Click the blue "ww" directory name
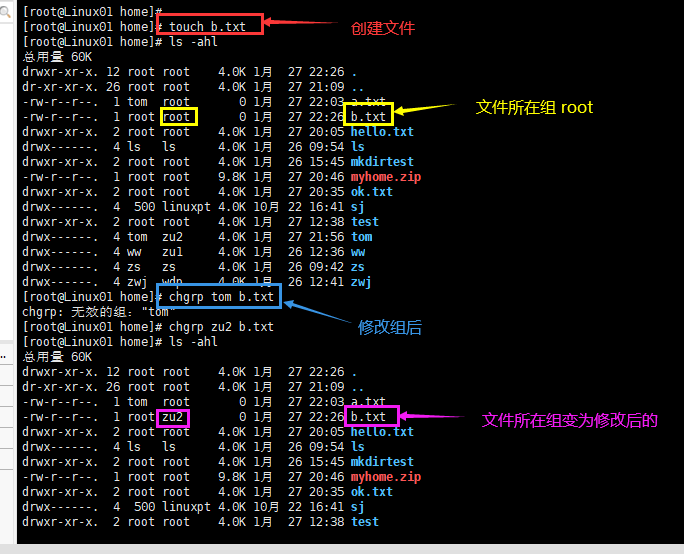 pos(358,252)
